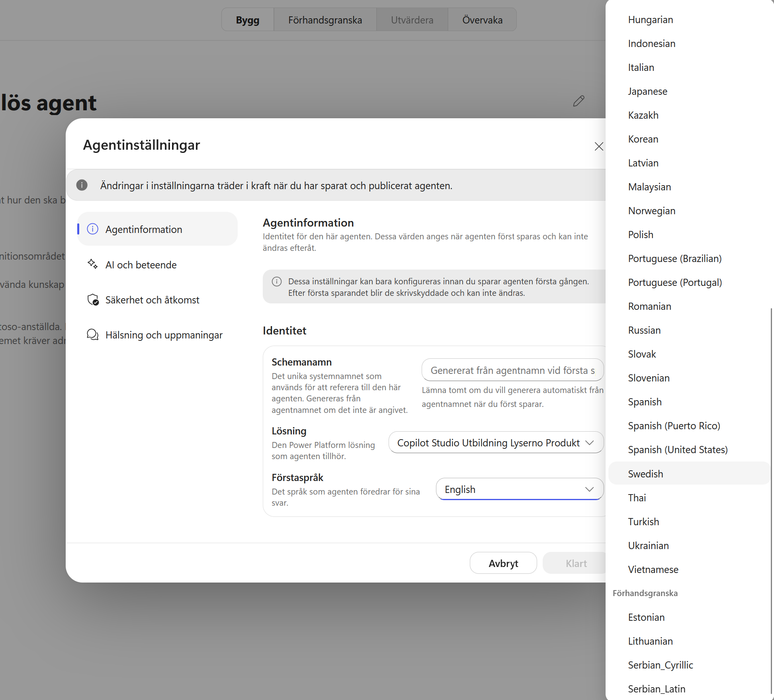Switch to the Utvärdera tab
The height and width of the screenshot is (700, 774).
[412, 20]
